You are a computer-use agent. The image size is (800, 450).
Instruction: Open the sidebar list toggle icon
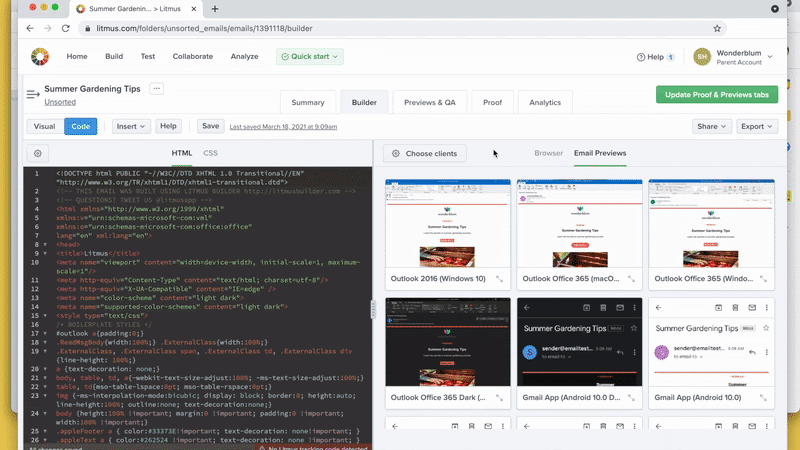[x=33, y=94]
